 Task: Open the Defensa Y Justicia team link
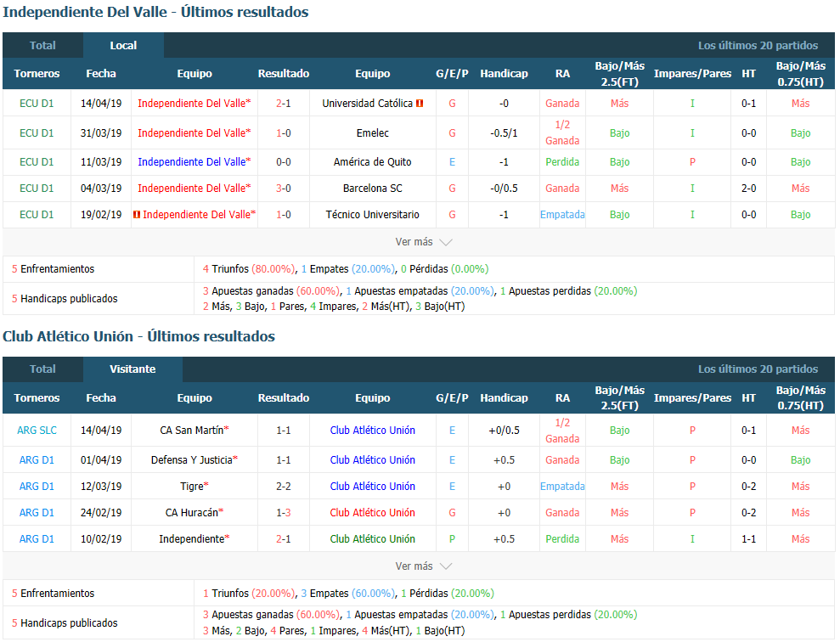pyautogui.click(x=192, y=460)
